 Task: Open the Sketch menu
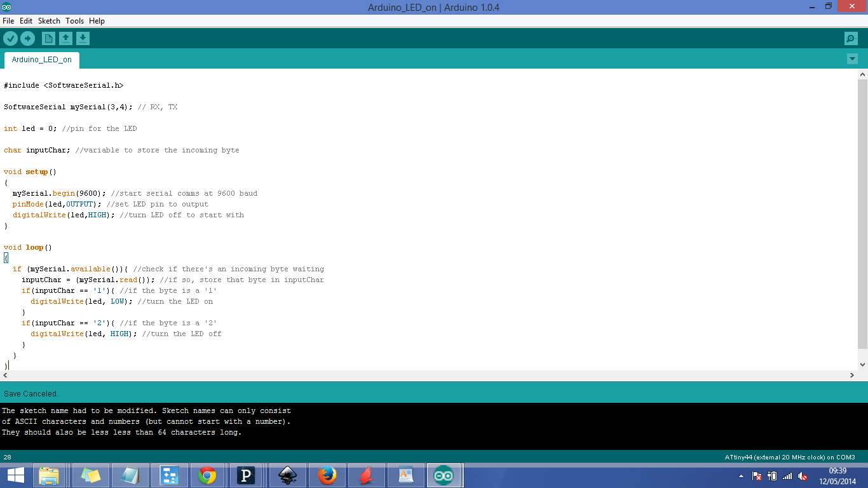pyautogui.click(x=49, y=21)
